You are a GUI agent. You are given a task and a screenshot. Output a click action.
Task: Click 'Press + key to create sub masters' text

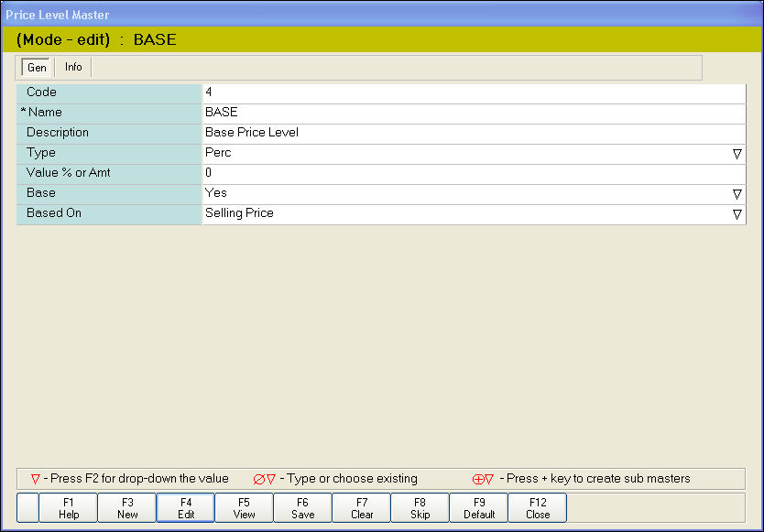pos(598,479)
